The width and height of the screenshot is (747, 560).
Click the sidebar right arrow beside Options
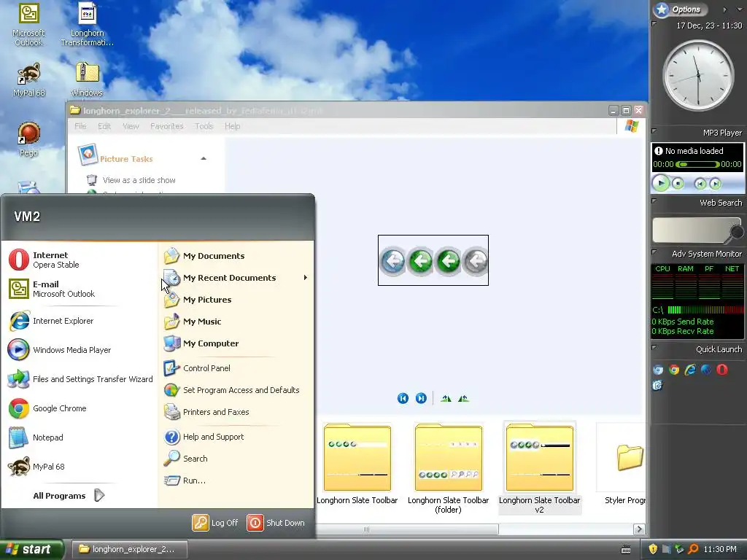(x=724, y=9)
